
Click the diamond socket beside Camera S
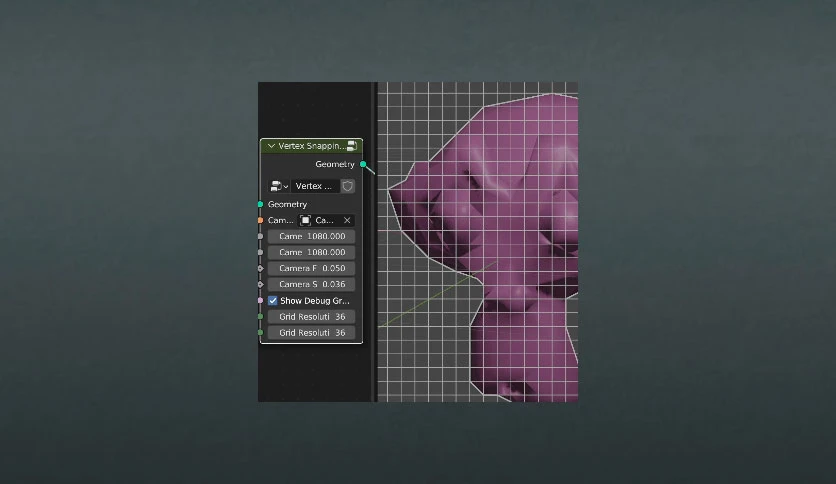[x=260, y=284]
